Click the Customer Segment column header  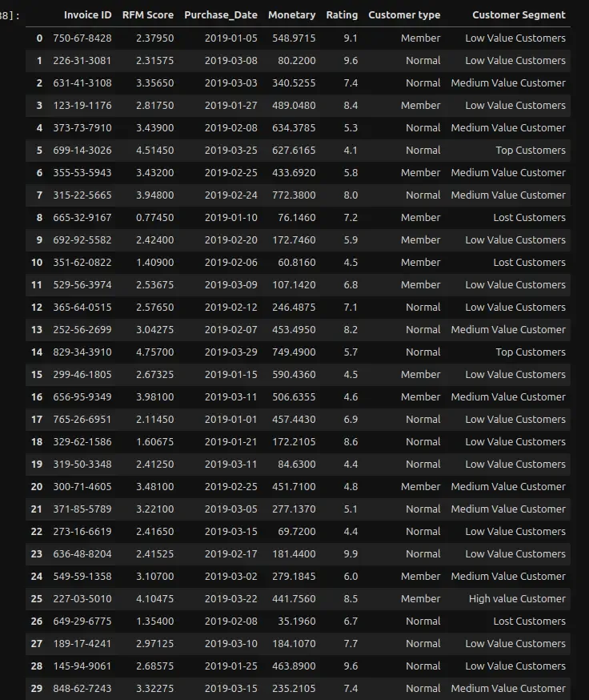click(x=519, y=15)
